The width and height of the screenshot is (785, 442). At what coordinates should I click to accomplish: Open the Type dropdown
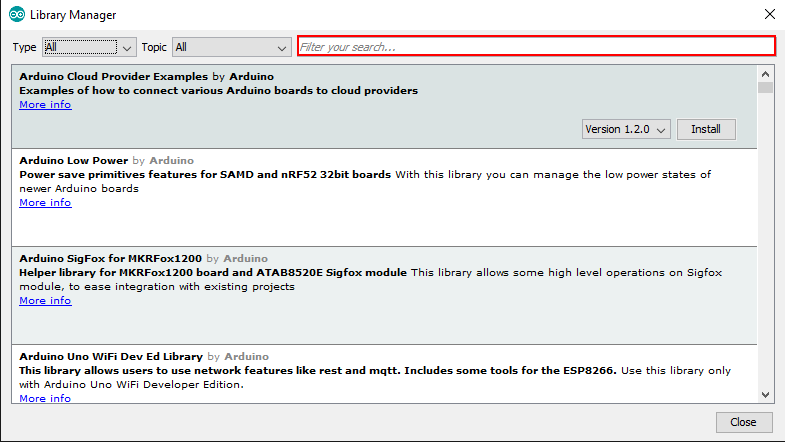(x=89, y=47)
